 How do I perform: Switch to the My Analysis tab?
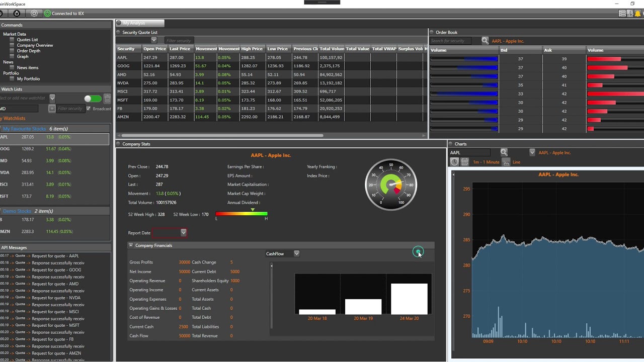(140, 23)
